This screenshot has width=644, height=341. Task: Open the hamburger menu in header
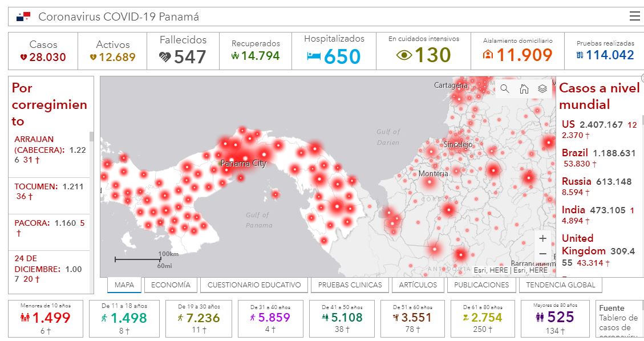634,17
